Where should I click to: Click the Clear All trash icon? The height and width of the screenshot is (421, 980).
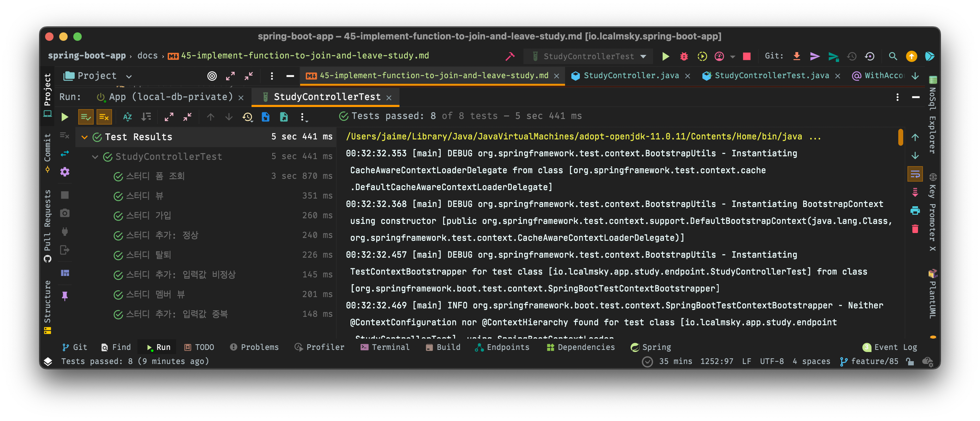915,229
